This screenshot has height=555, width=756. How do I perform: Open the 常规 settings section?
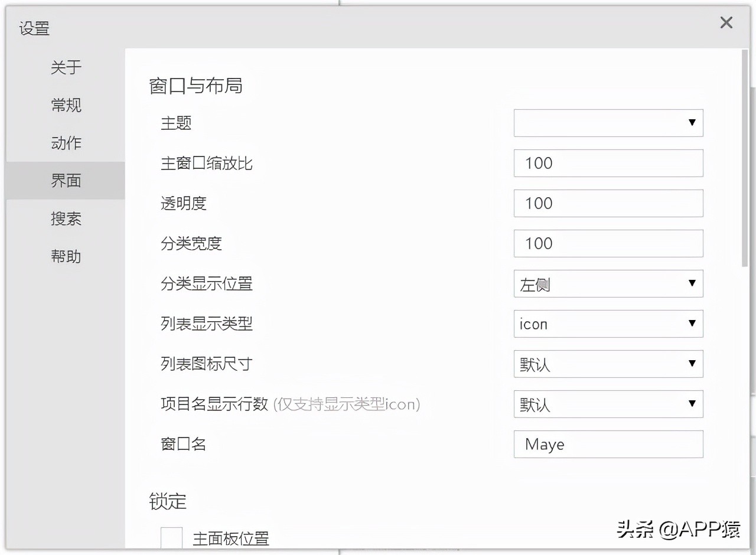coord(66,106)
